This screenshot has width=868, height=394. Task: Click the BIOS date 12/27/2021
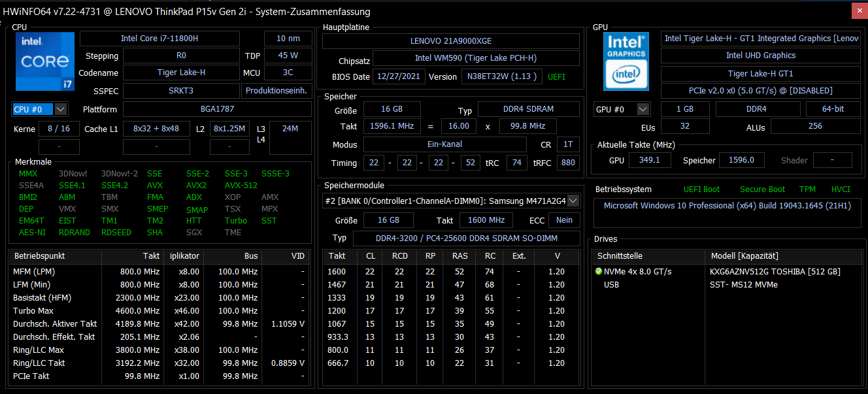click(399, 76)
